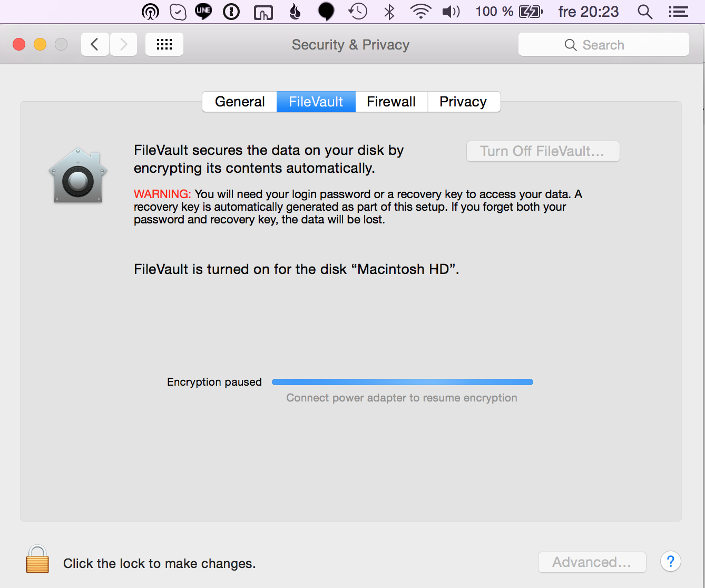The image size is (705, 588).
Task: Click "Click the lock to make changes." text
Action: point(160,563)
